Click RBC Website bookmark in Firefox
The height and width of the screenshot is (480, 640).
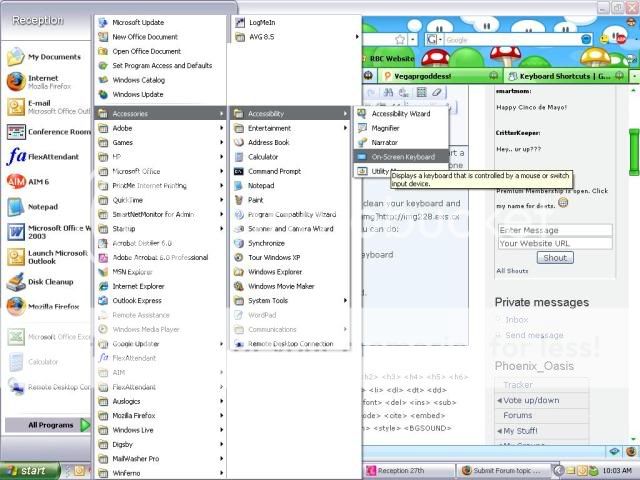pyautogui.click(x=391, y=58)
